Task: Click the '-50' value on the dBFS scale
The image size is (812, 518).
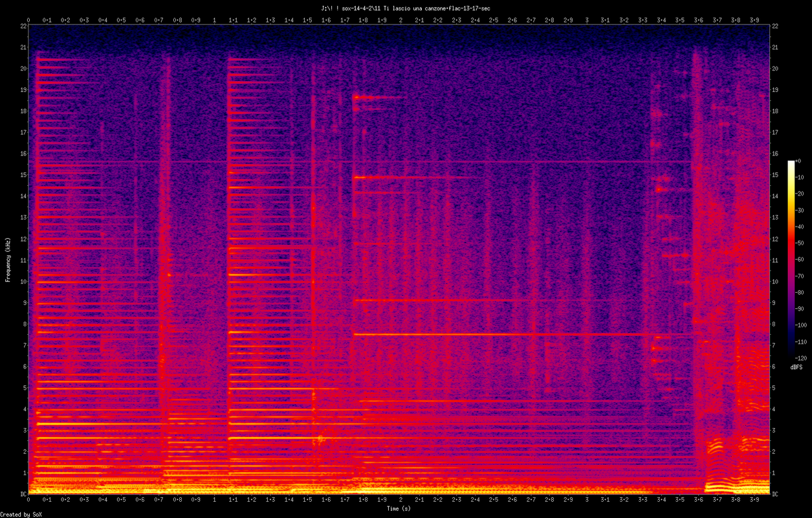Action: [799, 243]
